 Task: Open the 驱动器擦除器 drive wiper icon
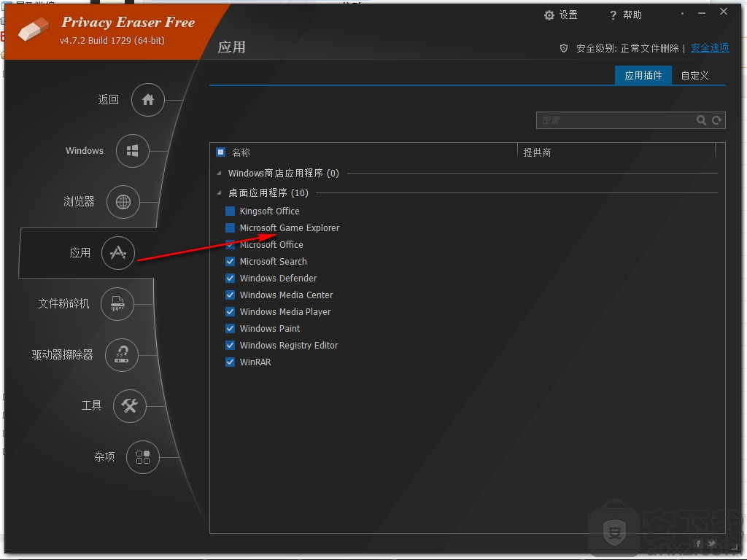(122, 355)
